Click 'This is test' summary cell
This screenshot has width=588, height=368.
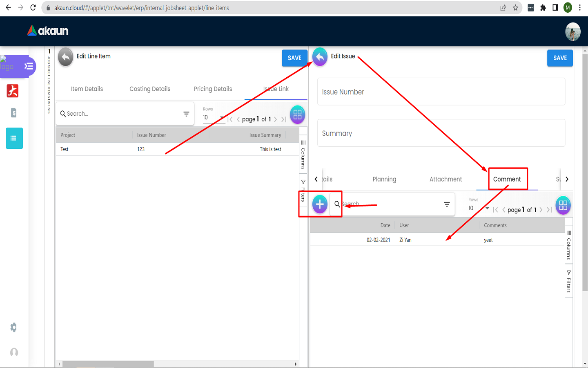click(270, 149)
